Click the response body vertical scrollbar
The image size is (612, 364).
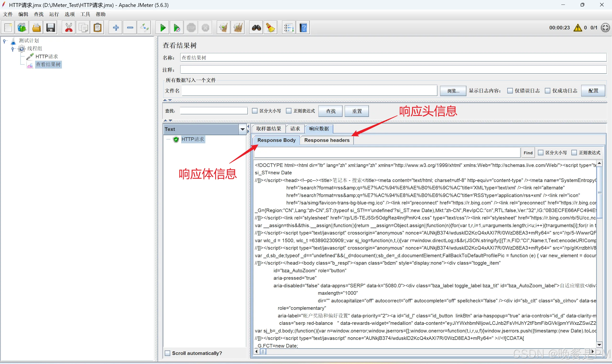pos(599,192)
